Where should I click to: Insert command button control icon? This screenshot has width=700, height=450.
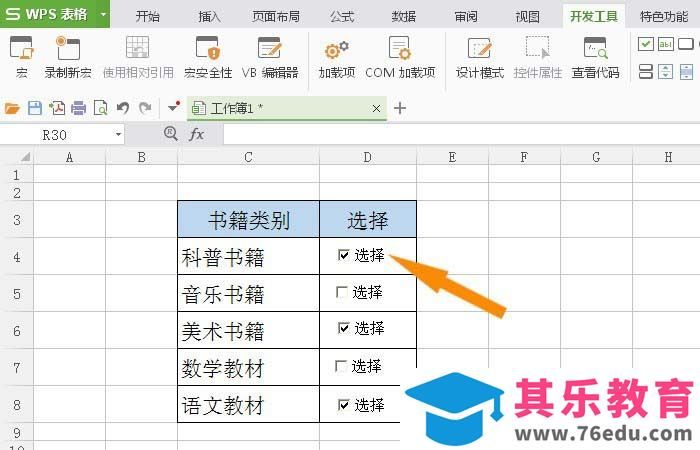pyautogui.click(x=686, y=44)
